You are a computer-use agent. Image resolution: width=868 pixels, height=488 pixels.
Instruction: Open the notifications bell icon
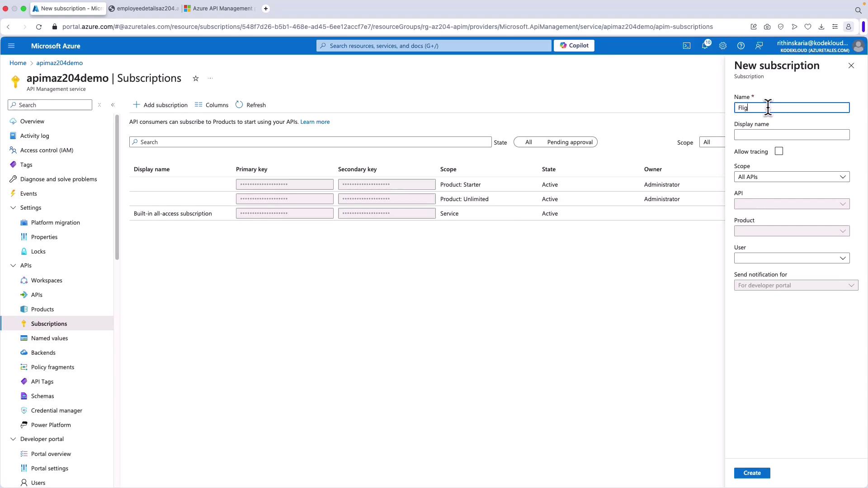click(705, 46)
